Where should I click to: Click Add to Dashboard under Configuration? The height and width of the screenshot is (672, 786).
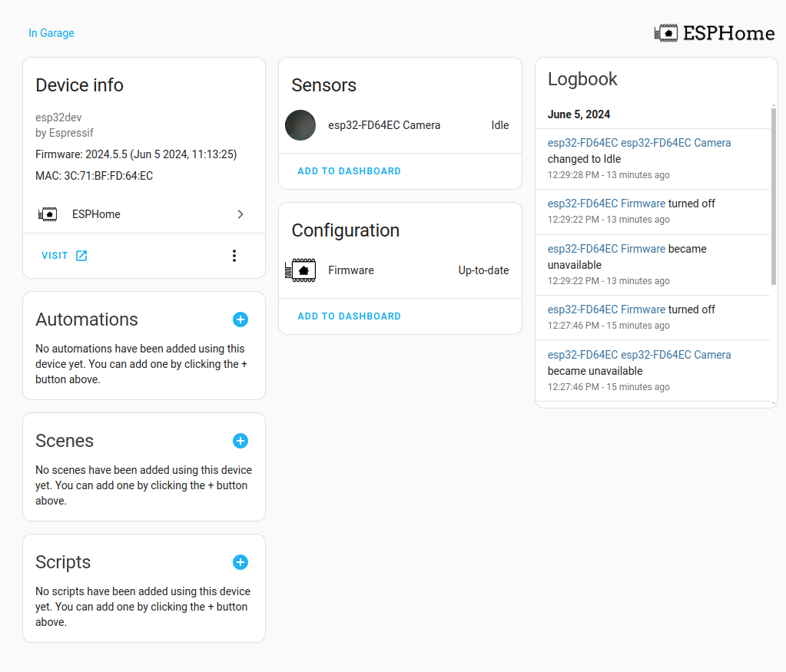coord(349,316)
